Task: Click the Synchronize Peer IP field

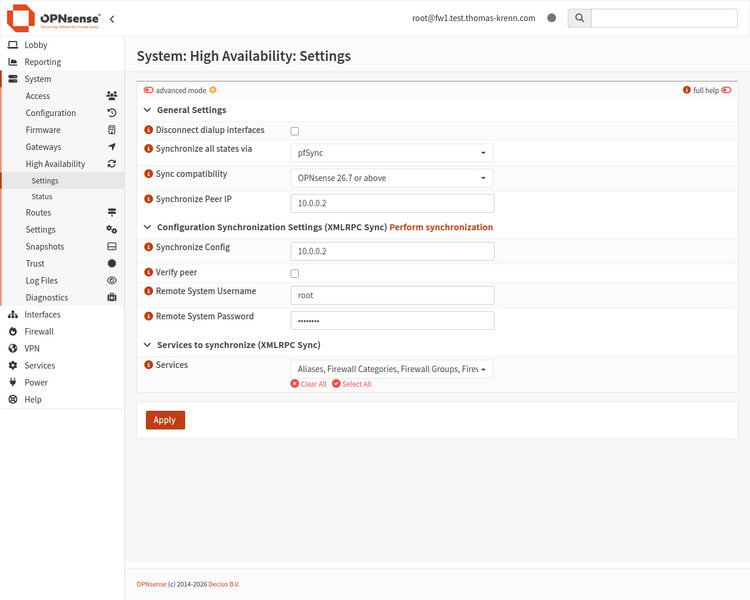Action: (x=392, y=203)
